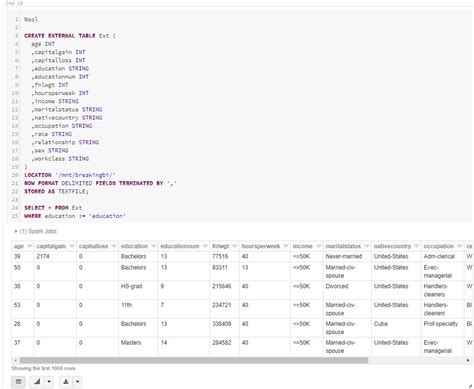Viewport: 474px width, 389px height.
Task: Click the horizontal scrollbar thumb under the table
Action: pyautogui.click(x=194, y=360)
